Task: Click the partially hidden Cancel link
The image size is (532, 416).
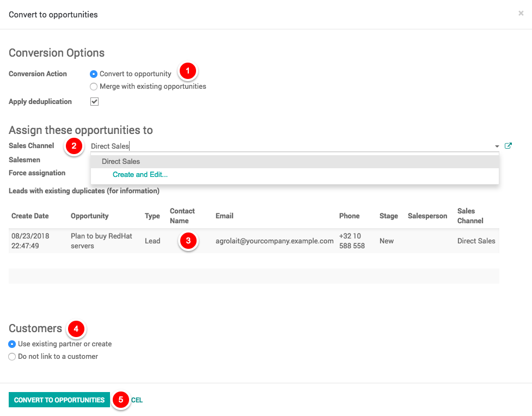Action: point(137,400)
